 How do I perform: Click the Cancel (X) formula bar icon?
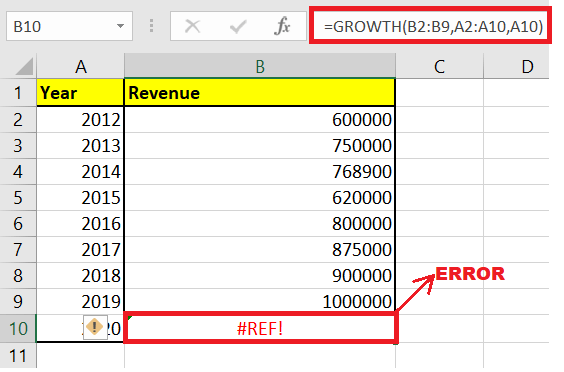[192, 26]
